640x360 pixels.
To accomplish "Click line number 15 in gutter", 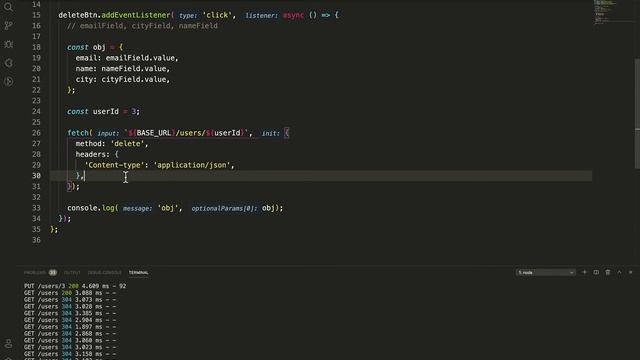I will click(x=36, y=15).
